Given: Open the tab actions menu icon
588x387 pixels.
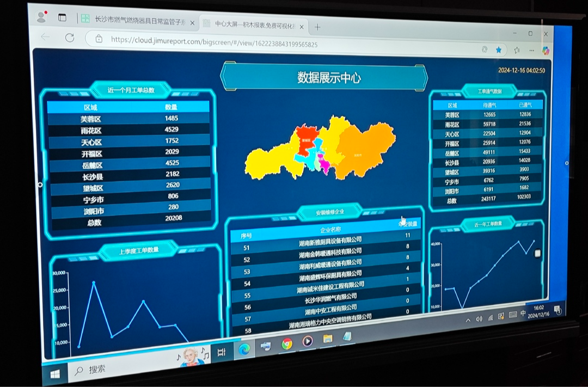Looking at the screenshot, I should 62,17.
